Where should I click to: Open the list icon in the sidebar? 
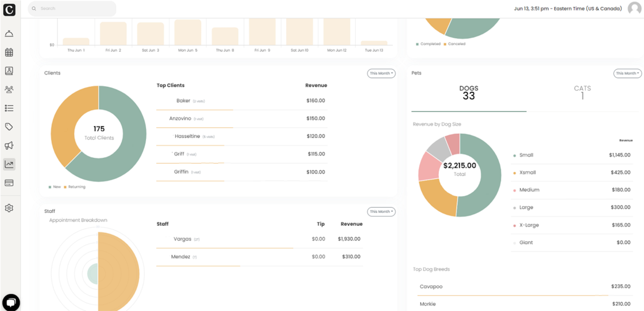(9, 108)
